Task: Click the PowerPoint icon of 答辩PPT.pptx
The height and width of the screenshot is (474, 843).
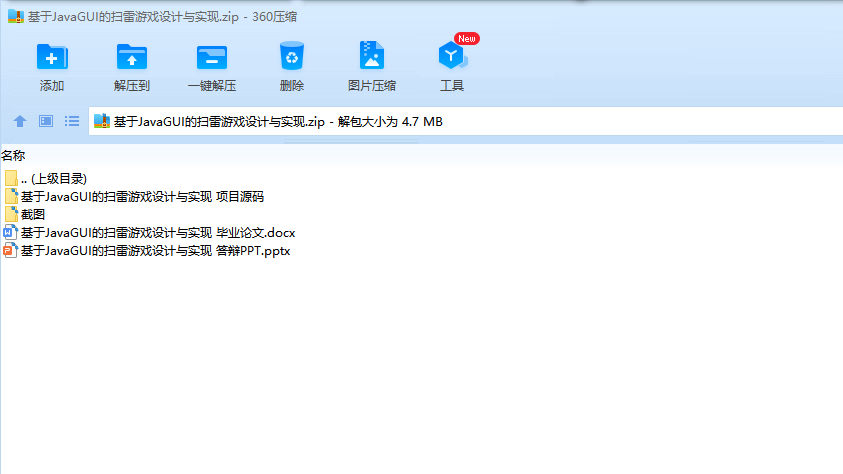Action: click(10, 251)
